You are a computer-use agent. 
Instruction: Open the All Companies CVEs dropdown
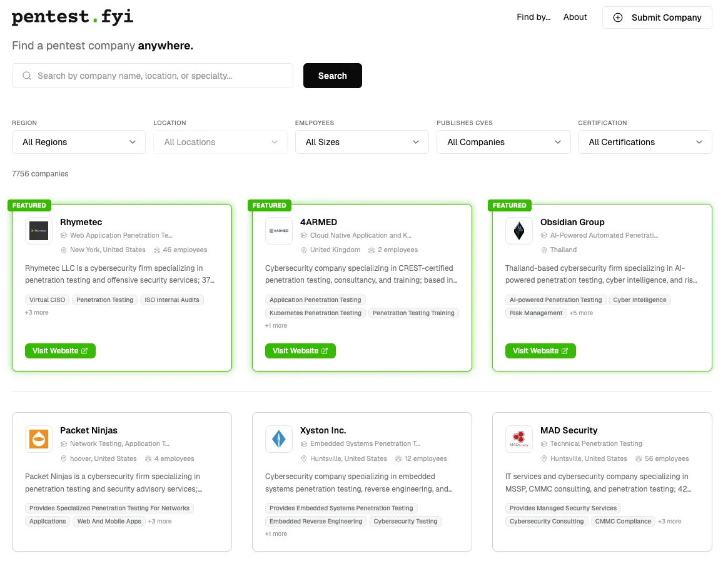[x=503, y=142]
